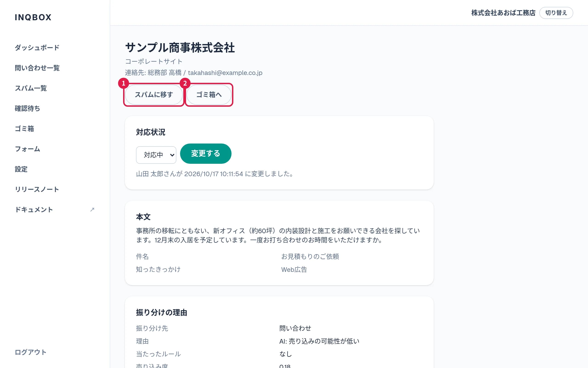Click the message body about 事務所の移転
The width and height of the screenshot is (588, 368).
click(x=278, y=235)
